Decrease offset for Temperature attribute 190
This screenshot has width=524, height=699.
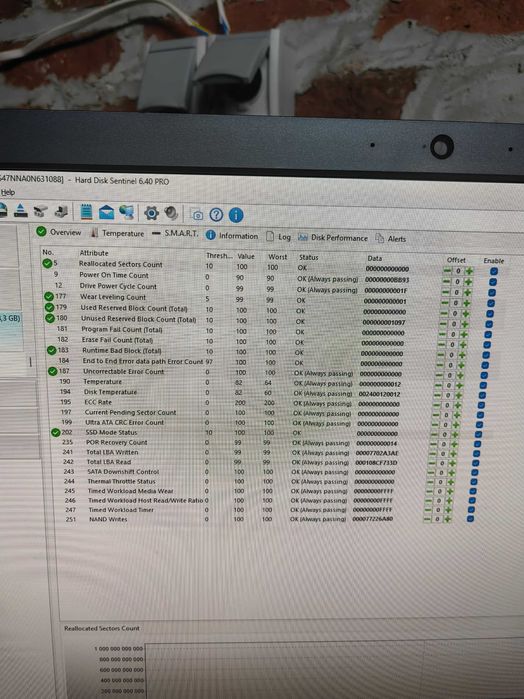pos(438,385)
